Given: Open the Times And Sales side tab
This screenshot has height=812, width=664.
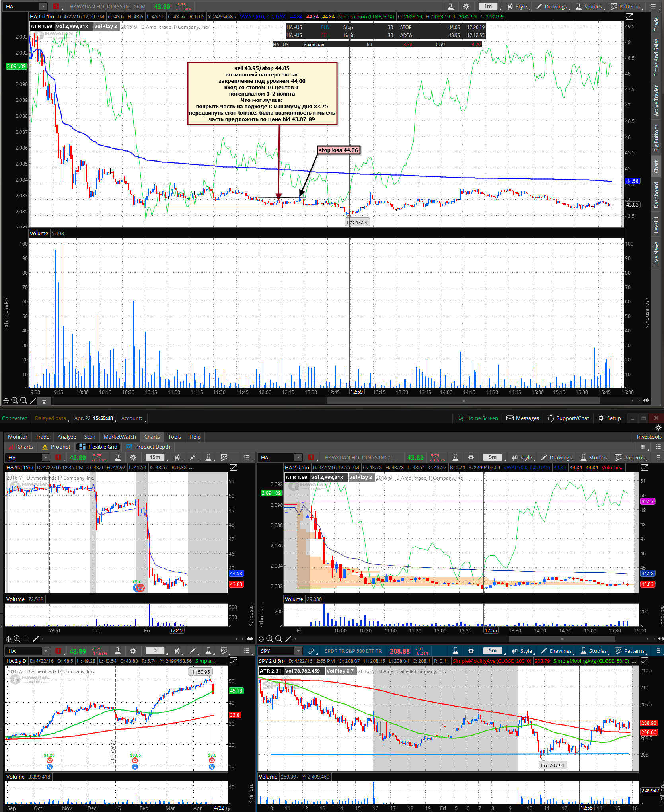Looking at the screenshot, I should (x=656, y=57).
